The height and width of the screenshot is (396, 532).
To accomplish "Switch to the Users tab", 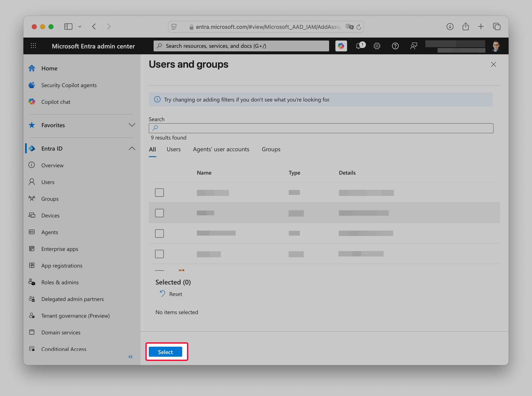I will point(174,149).
